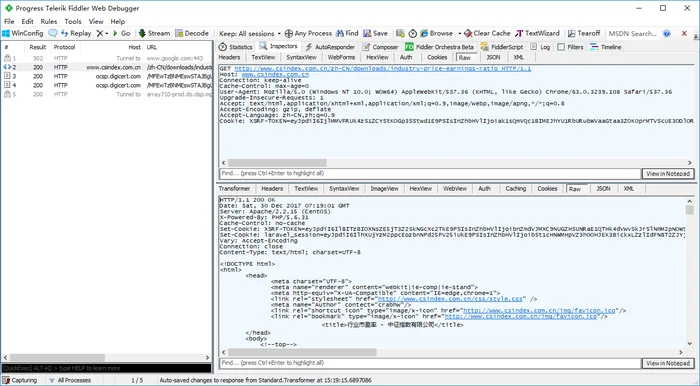Click Browse to launch browser
This screenshot has height=386, width=700.
(x=437, y=33)
